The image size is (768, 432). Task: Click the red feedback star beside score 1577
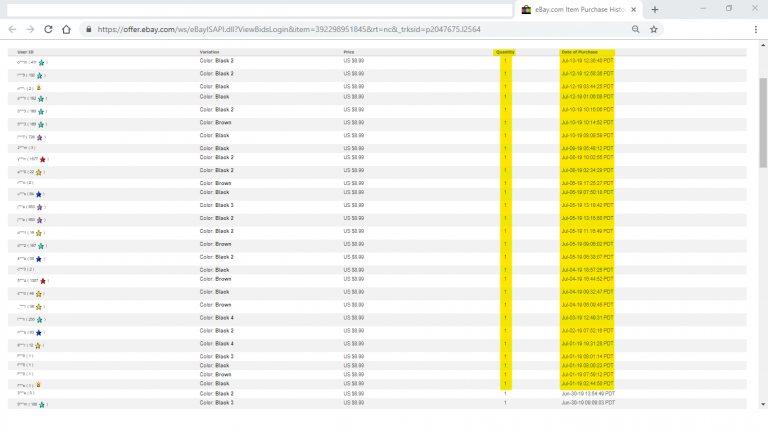tap(42, 159)
